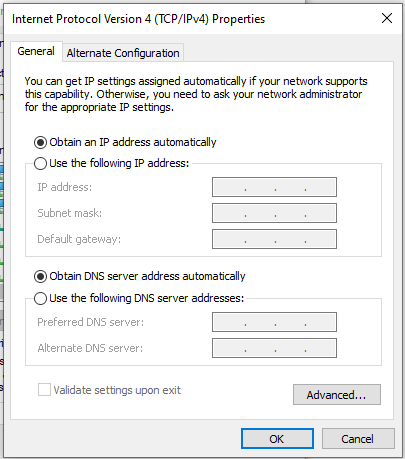405x459 pixels.
Task: Click the Cancel button
Action: (x=358, y=439)
